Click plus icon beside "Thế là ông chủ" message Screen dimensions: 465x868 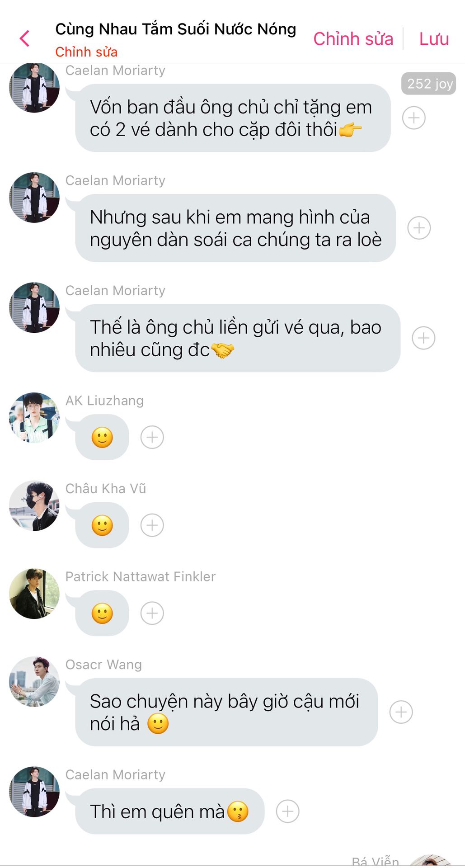coord(423,338)
